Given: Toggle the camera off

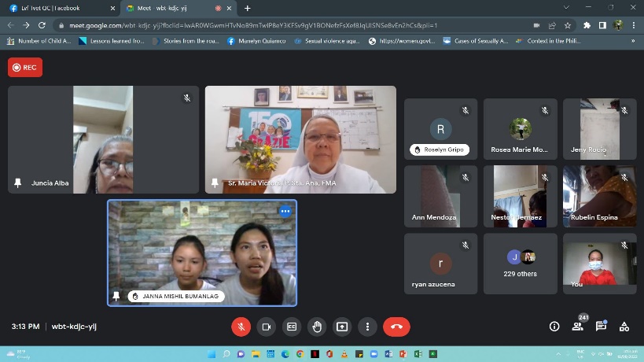Looking at the screenshot, I should tap(267, 327).
